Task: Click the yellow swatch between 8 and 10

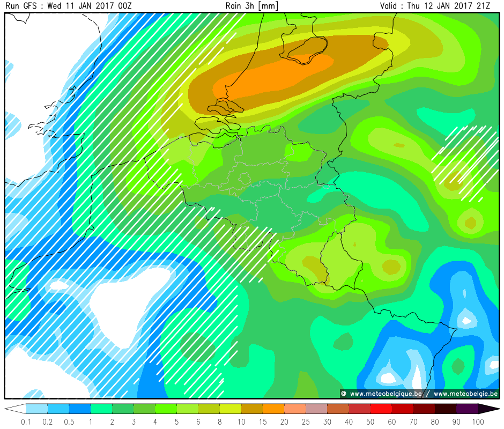Action: point(231,409)
